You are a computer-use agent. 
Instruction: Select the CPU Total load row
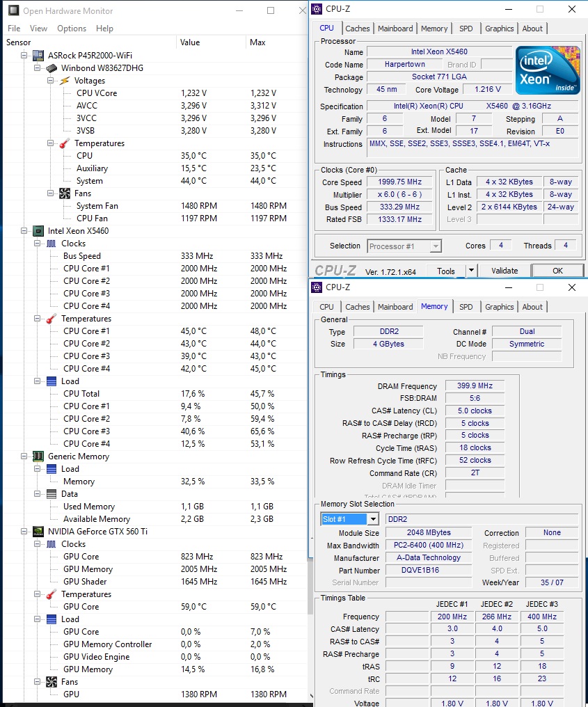point(155,394)
